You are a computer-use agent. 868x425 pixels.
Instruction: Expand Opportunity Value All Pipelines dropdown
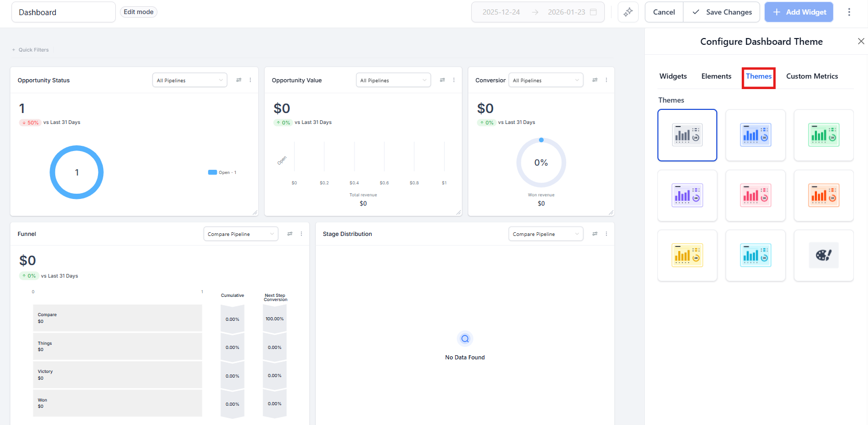tap(393, 80)
